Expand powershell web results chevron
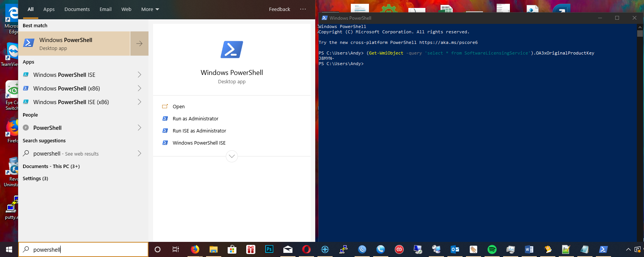Screen dimensions: 644x257 pos(139,153)
